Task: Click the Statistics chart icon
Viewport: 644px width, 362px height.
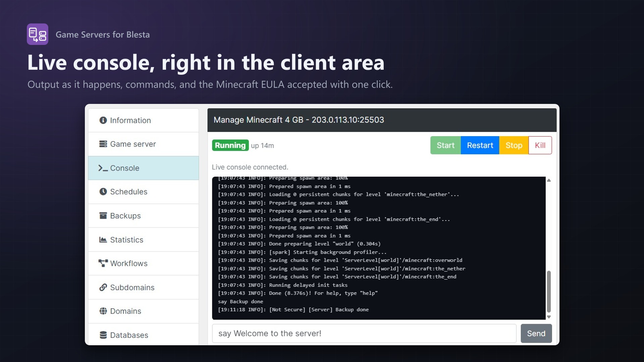Action: [x=103, y=240]
